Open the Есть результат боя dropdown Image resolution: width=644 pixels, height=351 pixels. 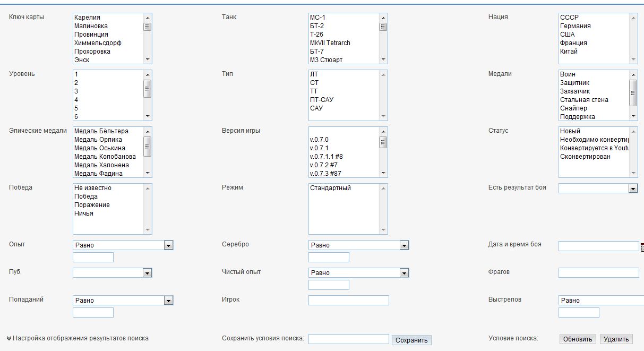pyautogui.click(x=632, y=189)
